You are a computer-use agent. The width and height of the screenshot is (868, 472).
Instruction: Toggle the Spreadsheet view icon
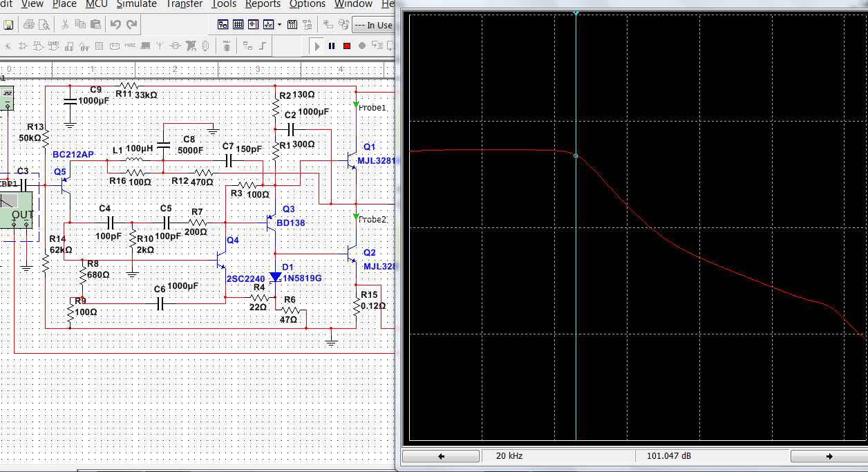238,25
